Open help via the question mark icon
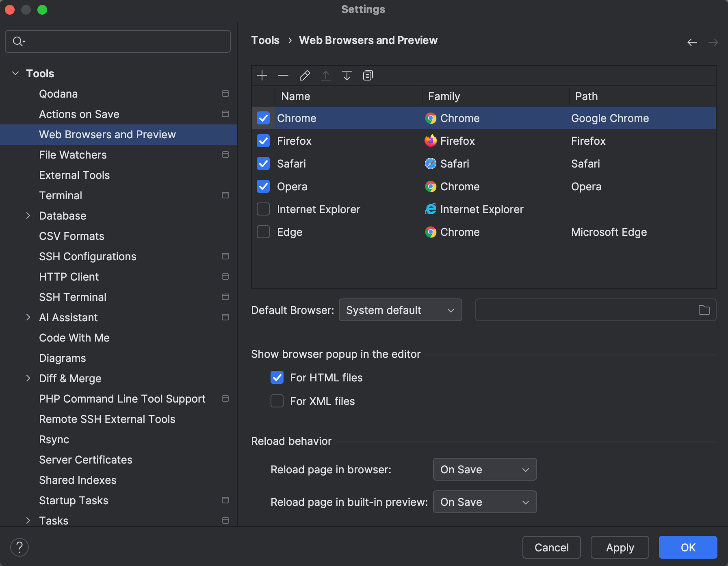 (19, 547)
